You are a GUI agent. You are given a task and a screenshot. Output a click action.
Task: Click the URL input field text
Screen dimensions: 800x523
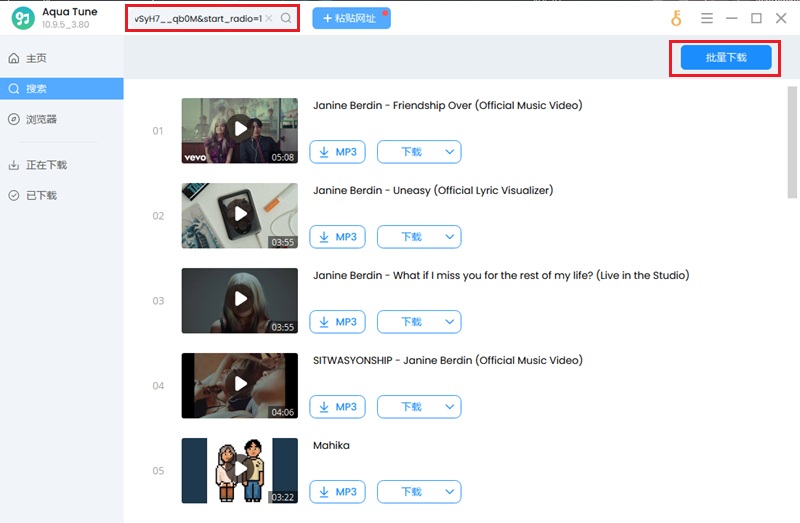(198, 18)
